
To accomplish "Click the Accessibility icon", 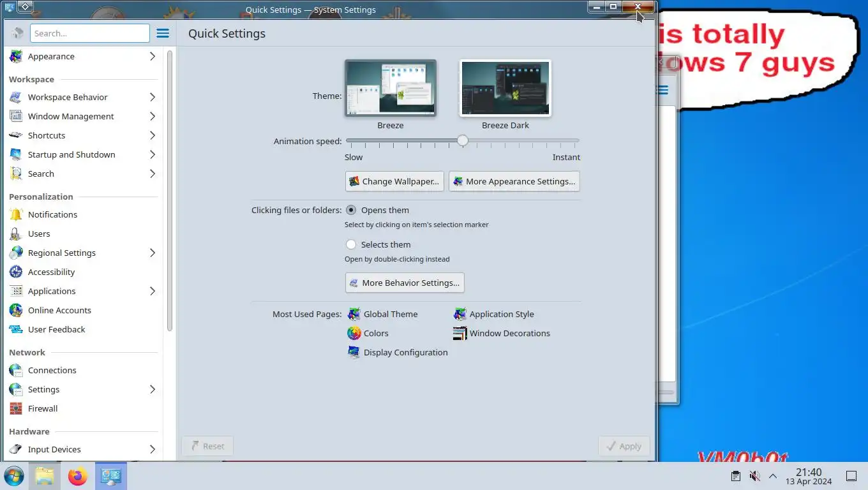I will (16, 272).
